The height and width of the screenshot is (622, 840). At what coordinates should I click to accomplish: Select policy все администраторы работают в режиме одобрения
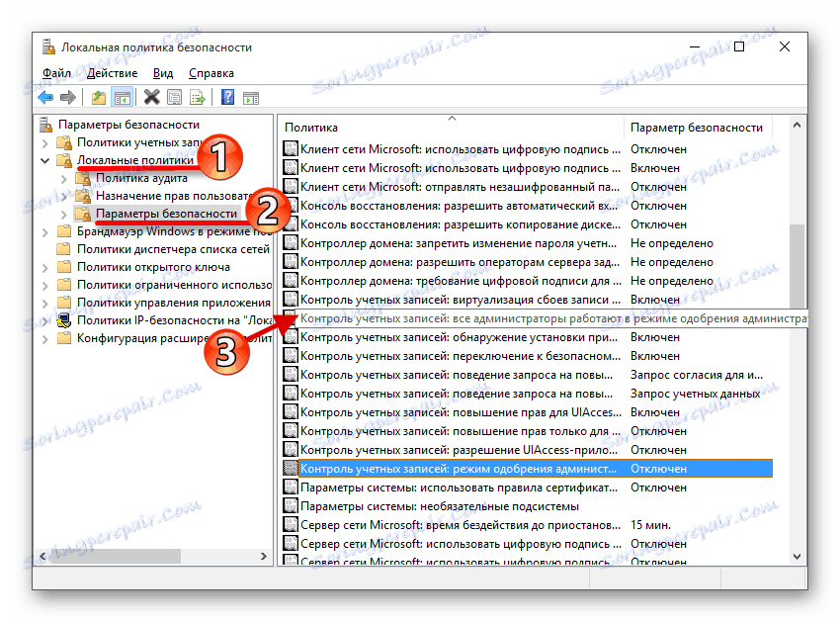[552, 318]
